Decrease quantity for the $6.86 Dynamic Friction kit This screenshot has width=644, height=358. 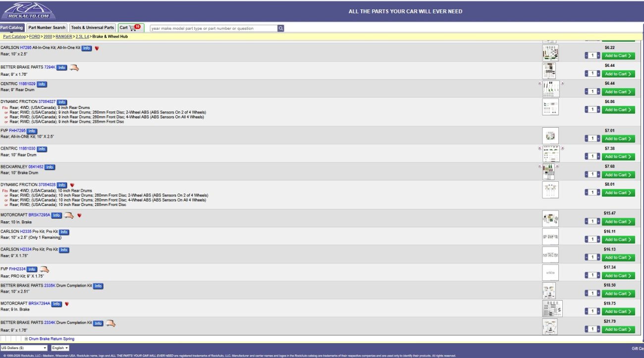pyautogui.click(x=586, y=110)
